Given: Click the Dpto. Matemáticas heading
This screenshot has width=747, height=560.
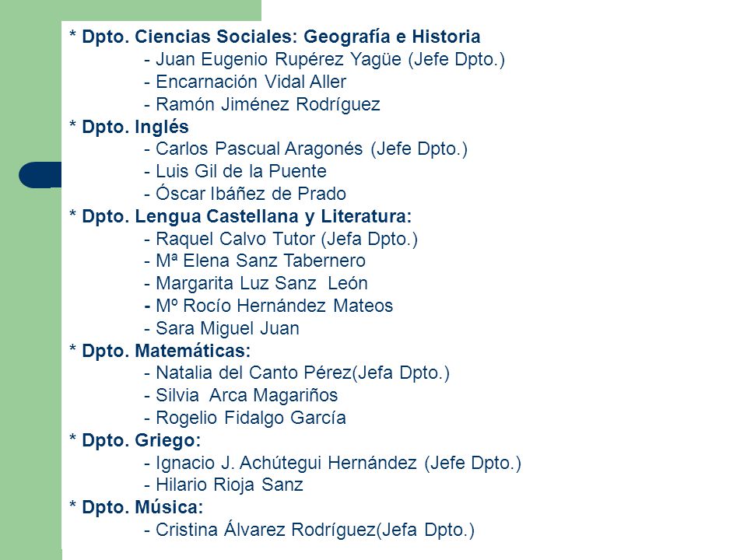Looking at the screenshot, I should click(160, 351).
